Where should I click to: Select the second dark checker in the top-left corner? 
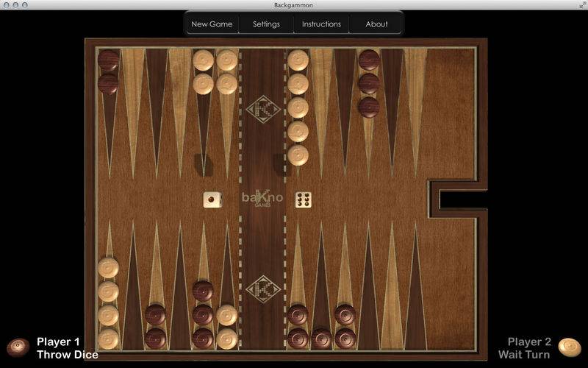pyautogui.click(x=108, y=84)
